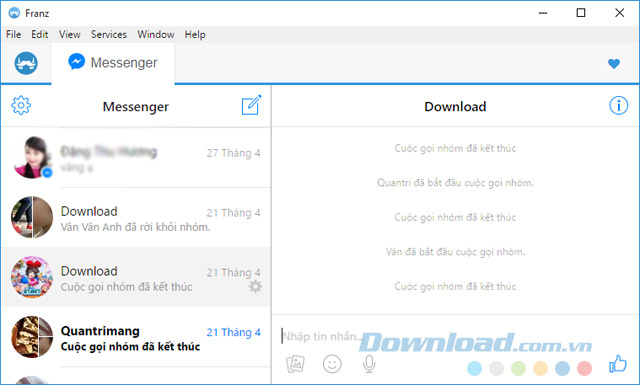Click the Franz app icon in title bar
This screenshot has height=385, width=640.
click(14, 13)
